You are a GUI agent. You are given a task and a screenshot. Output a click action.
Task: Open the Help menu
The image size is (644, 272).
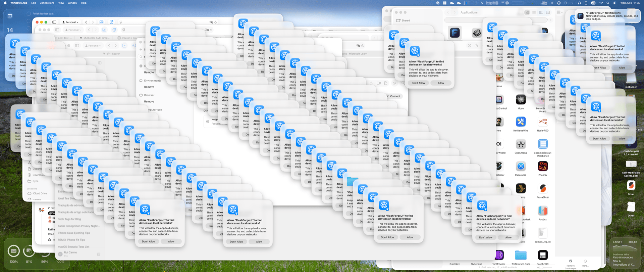[84, 3]
